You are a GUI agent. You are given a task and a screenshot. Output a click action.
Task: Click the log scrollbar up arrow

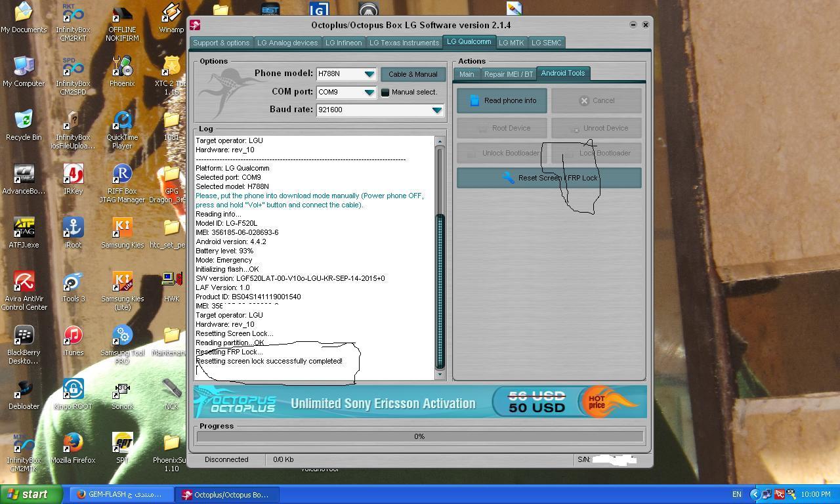click(x=440, y=142)
